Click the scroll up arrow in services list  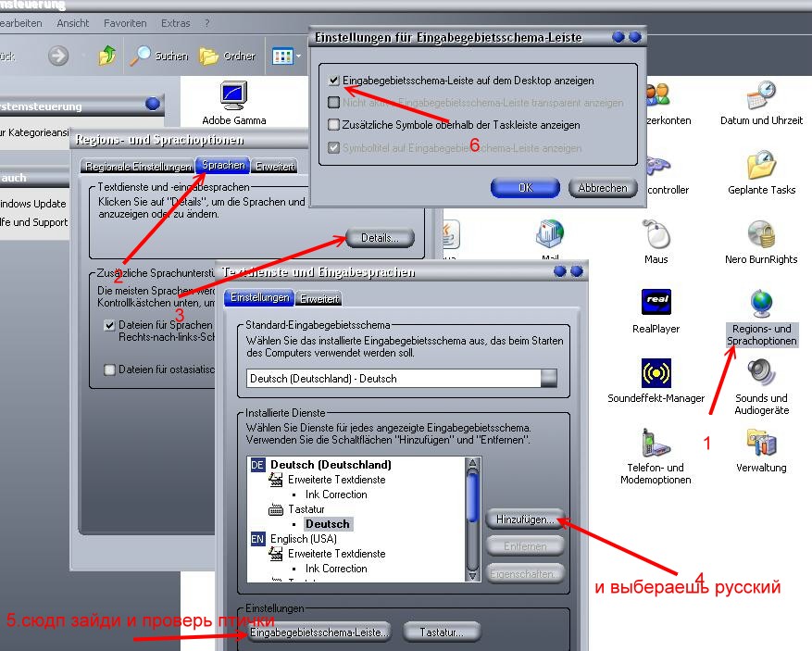[x=472, y=464]
